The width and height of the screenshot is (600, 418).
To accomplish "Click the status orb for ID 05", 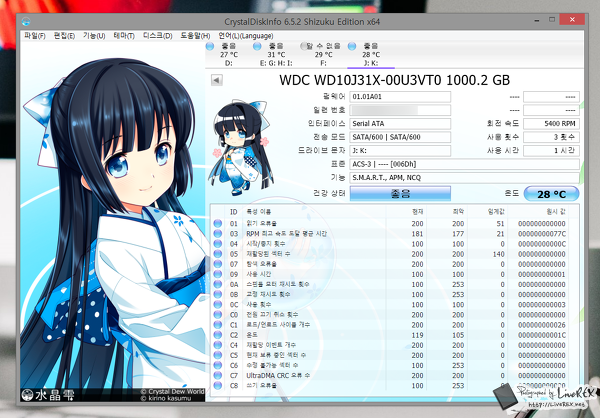I will pos(218,254).
